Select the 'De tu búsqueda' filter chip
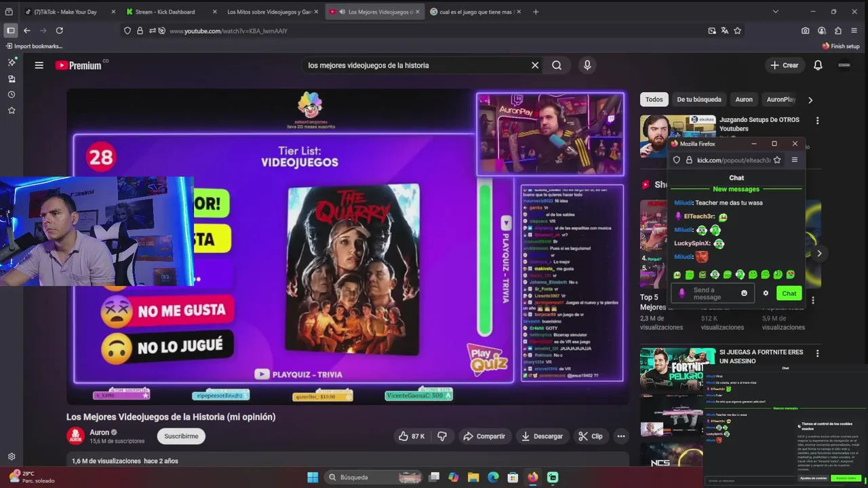The height and width of the screenshot is (488, 868). click(x=699, y=99)
